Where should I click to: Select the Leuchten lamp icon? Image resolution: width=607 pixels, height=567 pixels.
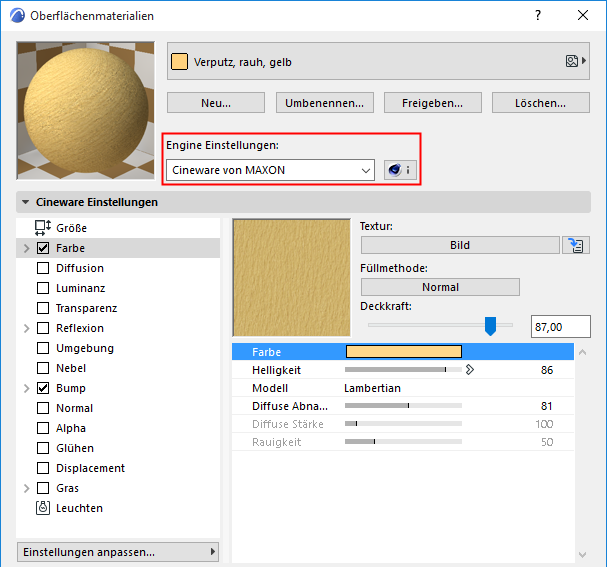43,508
